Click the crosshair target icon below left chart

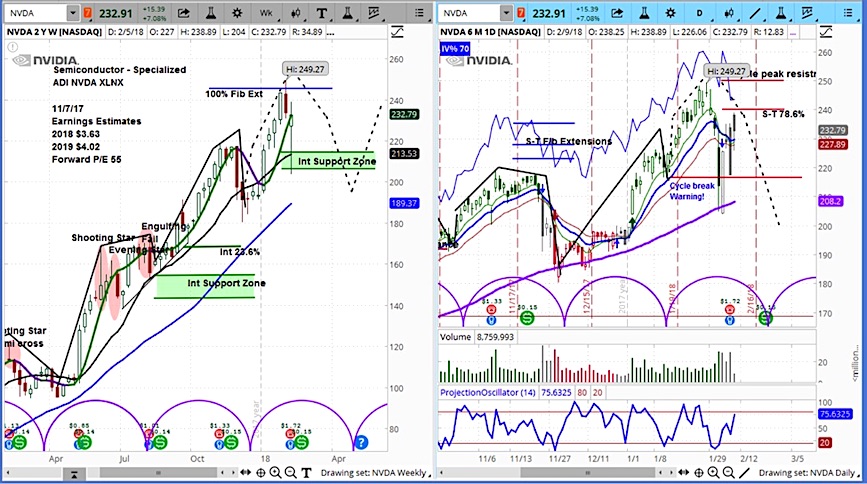(260, 472)
